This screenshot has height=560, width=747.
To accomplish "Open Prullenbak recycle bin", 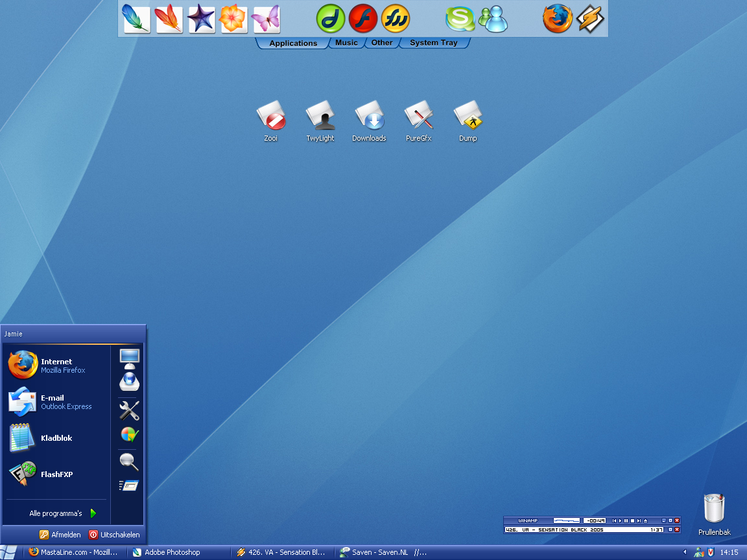I will 714,515.
